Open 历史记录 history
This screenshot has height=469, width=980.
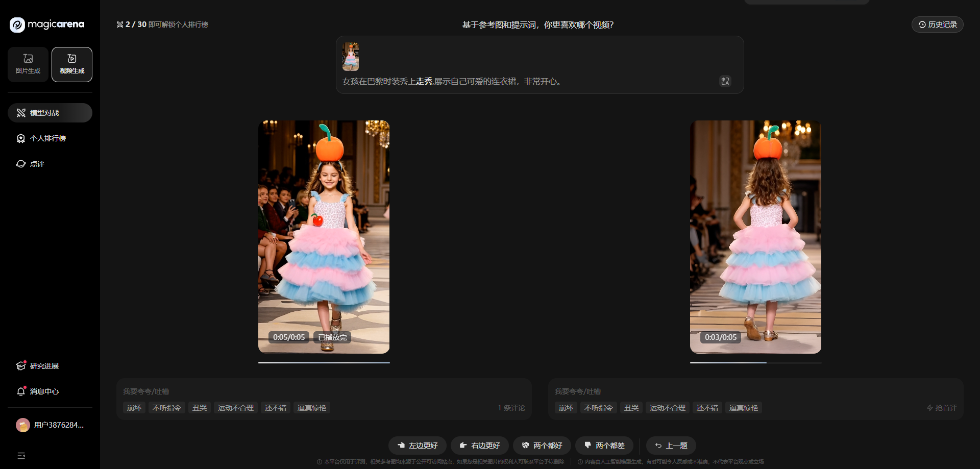pos(937,24)
